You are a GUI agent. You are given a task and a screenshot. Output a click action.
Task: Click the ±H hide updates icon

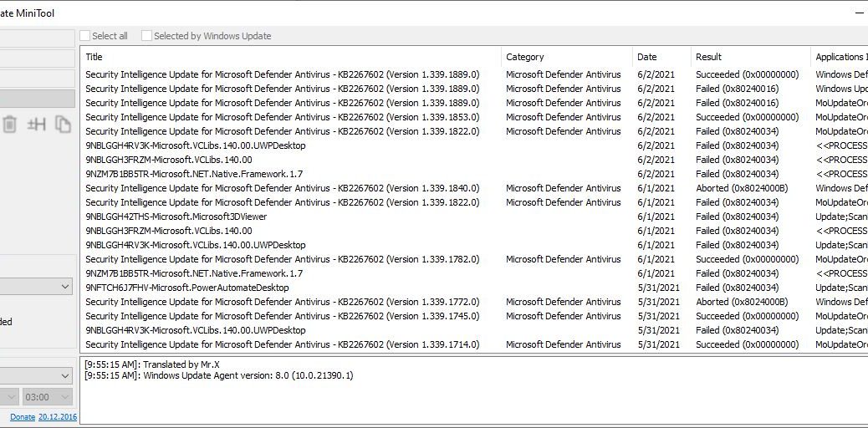[37, 125]
